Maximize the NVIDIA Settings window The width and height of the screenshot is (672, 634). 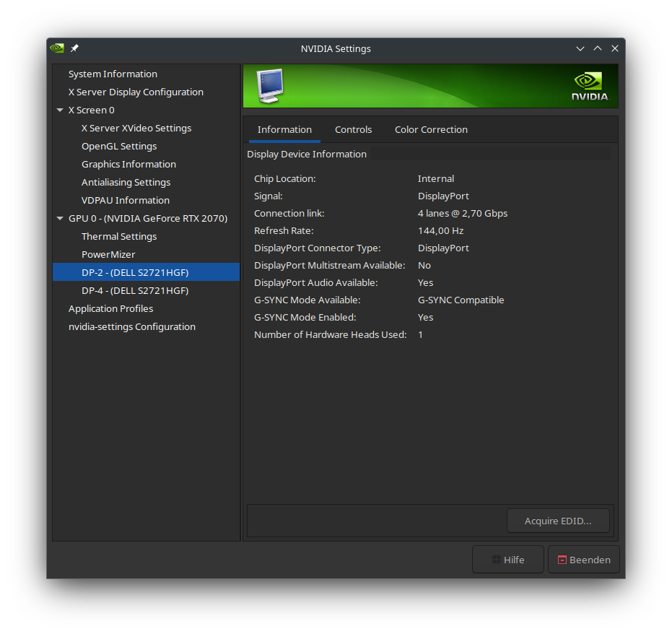598,48
